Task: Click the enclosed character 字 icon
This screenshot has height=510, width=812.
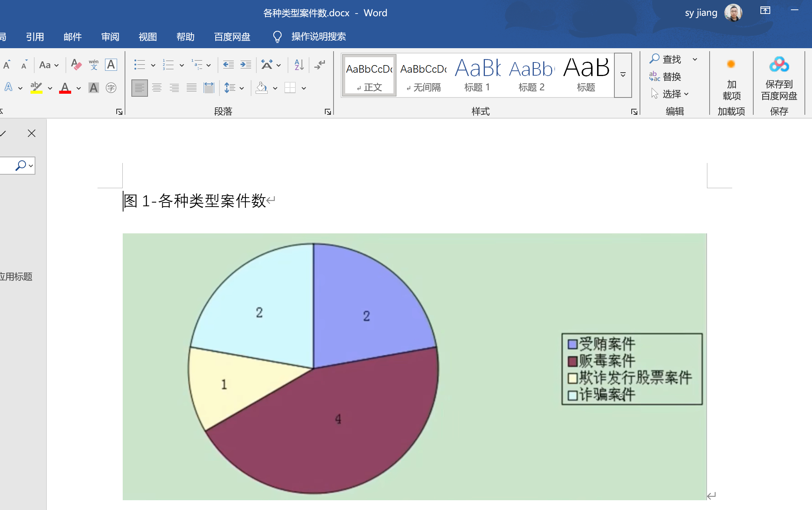Action: (x=111, y=88)
